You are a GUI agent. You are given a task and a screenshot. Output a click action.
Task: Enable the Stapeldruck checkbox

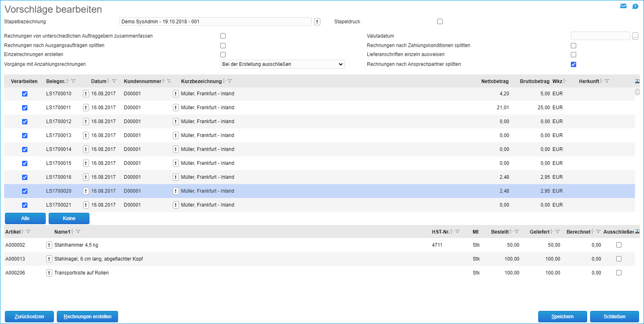pyautogui.click(x=440, y=22)
